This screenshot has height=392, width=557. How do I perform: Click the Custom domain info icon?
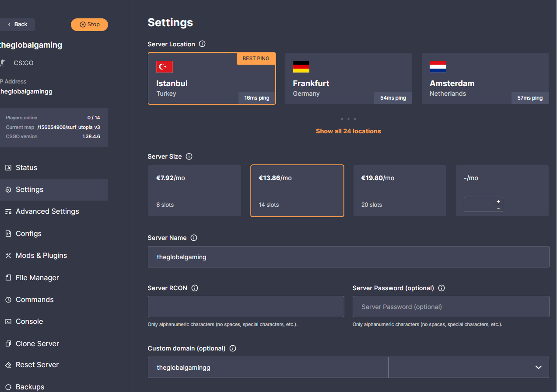coord(233,348)
